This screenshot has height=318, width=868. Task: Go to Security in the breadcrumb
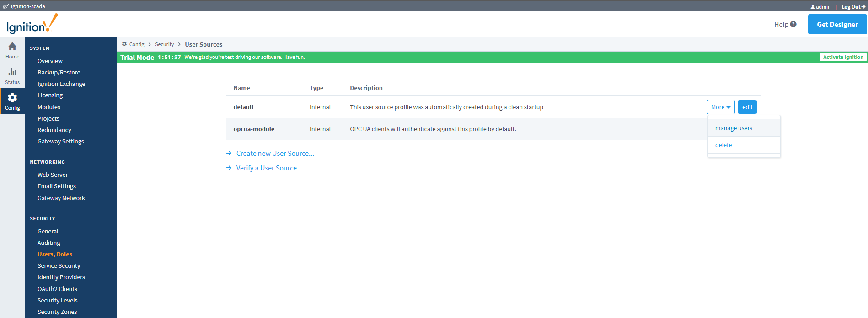pos(164,44)
